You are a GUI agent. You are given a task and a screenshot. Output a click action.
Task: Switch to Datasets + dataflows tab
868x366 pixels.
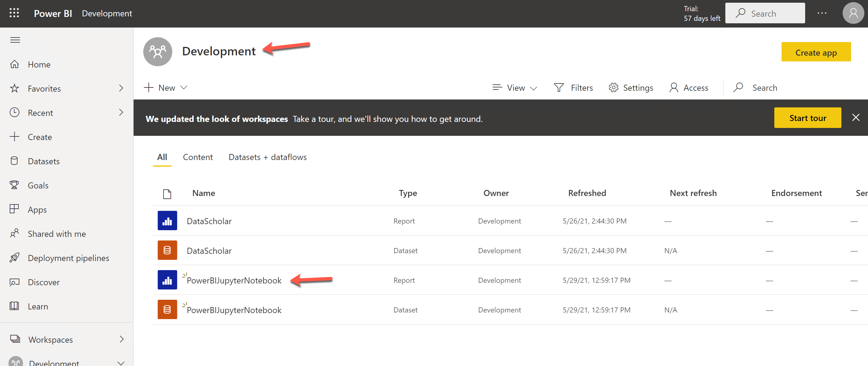coord(267,157)
